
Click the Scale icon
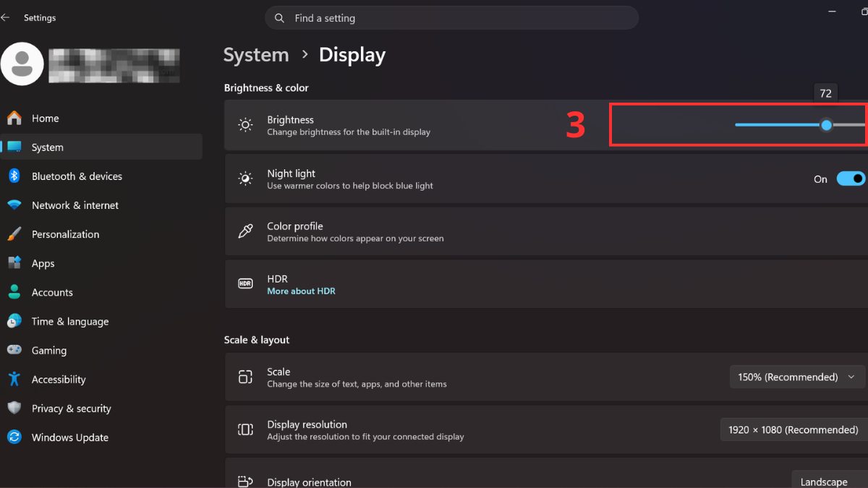[x=246, y=377]
